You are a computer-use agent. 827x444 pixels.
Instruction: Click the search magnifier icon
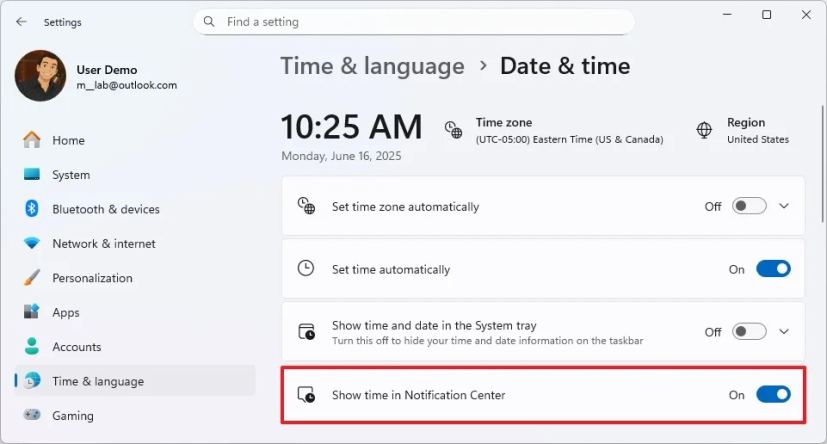[209, 21]
